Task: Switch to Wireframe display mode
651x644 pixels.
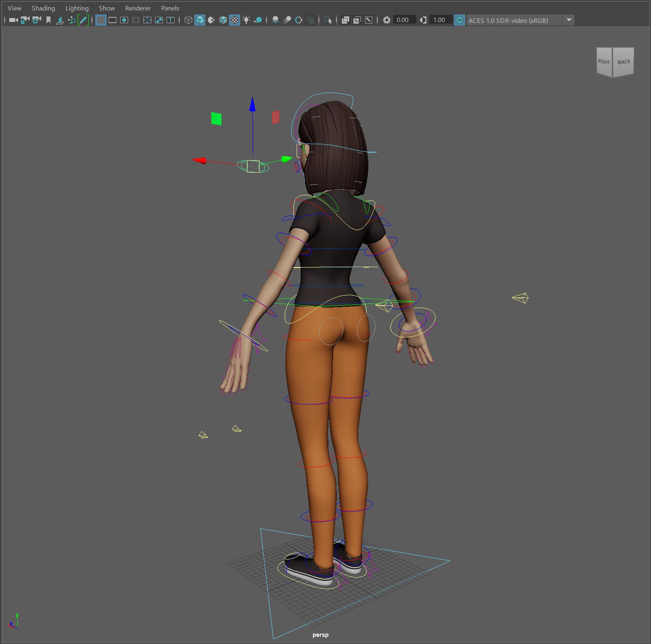Action: click(188, 20)
